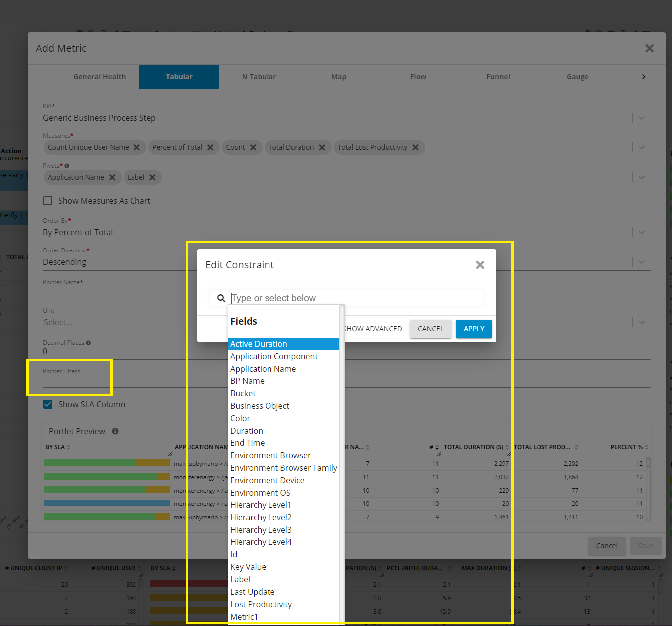The width and height of the screenshot is (672, 626).
Task: Open the Order By dropdown arrow
Action: tap(642, 232)
